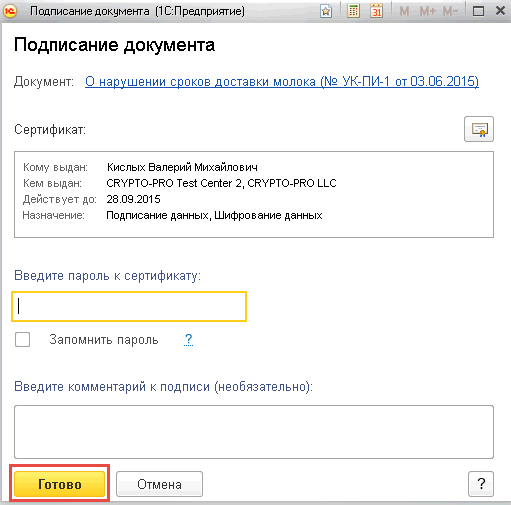Focus the certificate password input field

point(129,306)
